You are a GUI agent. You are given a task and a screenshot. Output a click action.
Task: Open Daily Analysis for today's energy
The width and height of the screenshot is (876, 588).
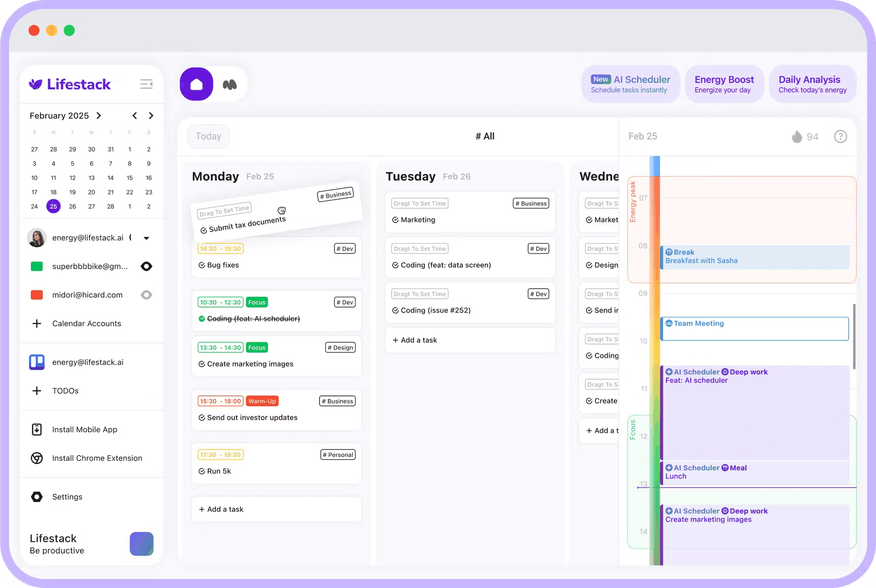tap(812, 84)
